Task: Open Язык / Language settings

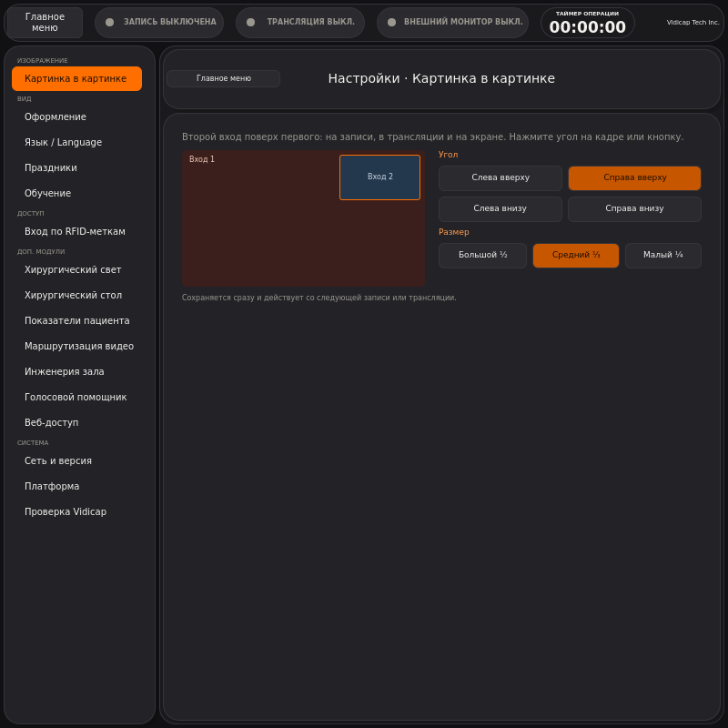Action: (x=77, y=143)
